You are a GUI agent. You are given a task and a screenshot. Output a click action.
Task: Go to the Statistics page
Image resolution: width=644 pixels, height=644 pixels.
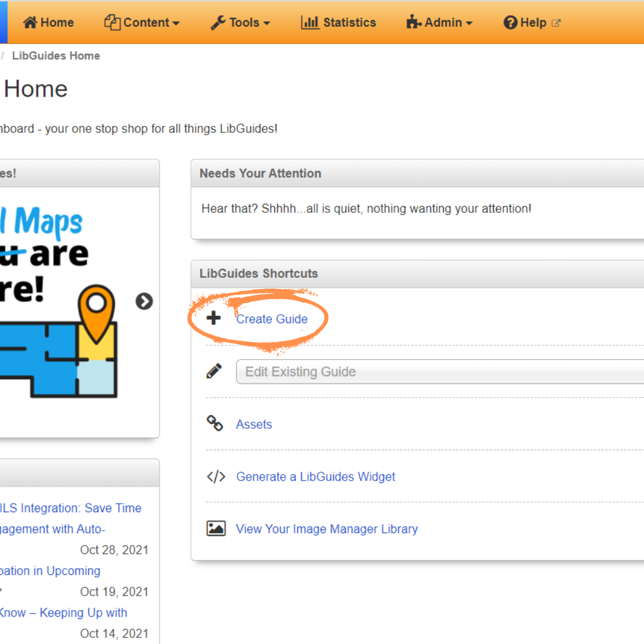point(339,22)
